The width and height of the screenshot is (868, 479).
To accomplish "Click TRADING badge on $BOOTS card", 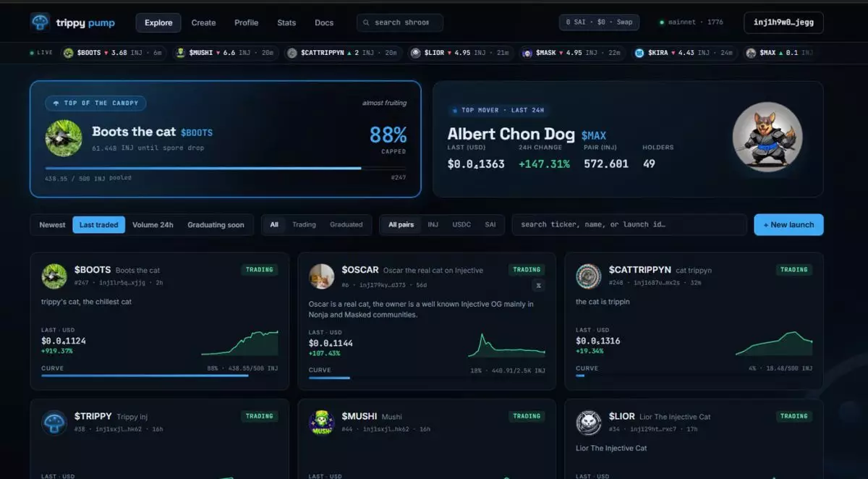I will click(260, 269).
